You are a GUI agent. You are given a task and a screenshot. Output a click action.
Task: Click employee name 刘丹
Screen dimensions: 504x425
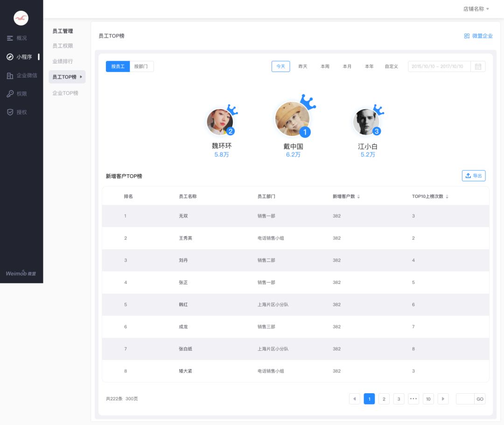(183, 260)
